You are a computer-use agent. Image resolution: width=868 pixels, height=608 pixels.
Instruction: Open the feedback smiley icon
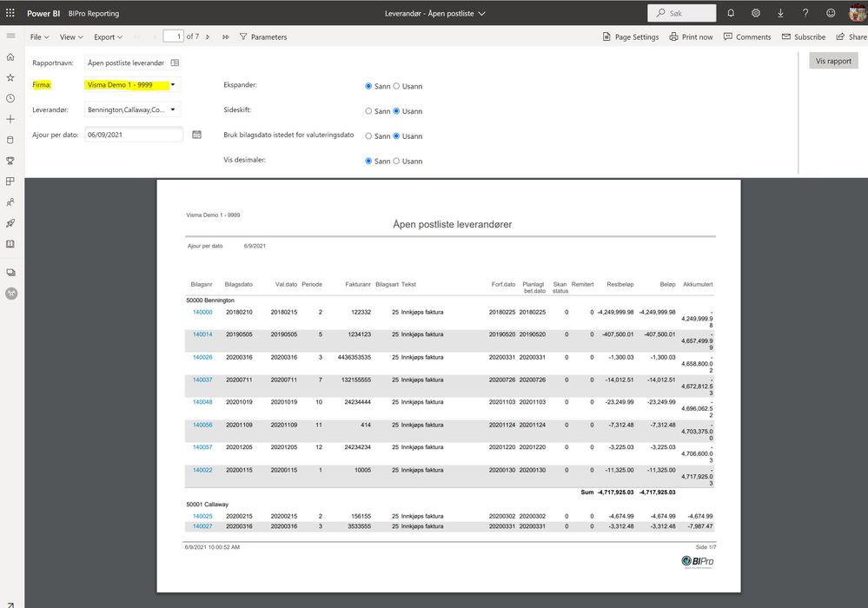coord(831,13)
